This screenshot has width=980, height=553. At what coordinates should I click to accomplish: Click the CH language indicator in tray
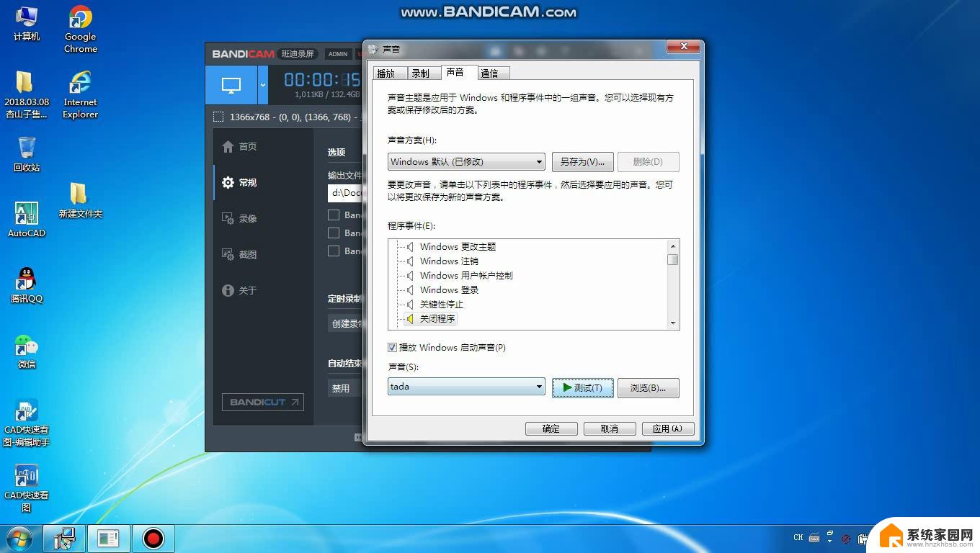click(x=798, y=538)
